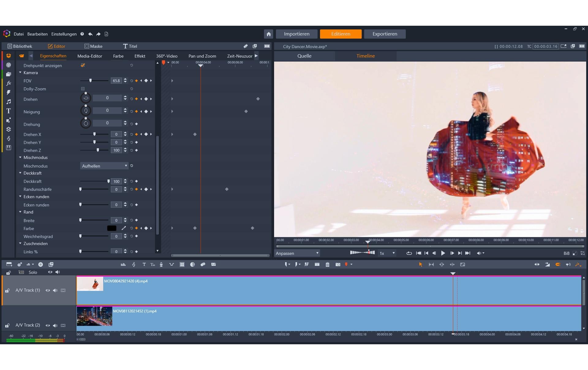The height and width of the screenshot is (370, 588).
Task: Click the camera snapshot icon
Action: [x=338, y=264]
